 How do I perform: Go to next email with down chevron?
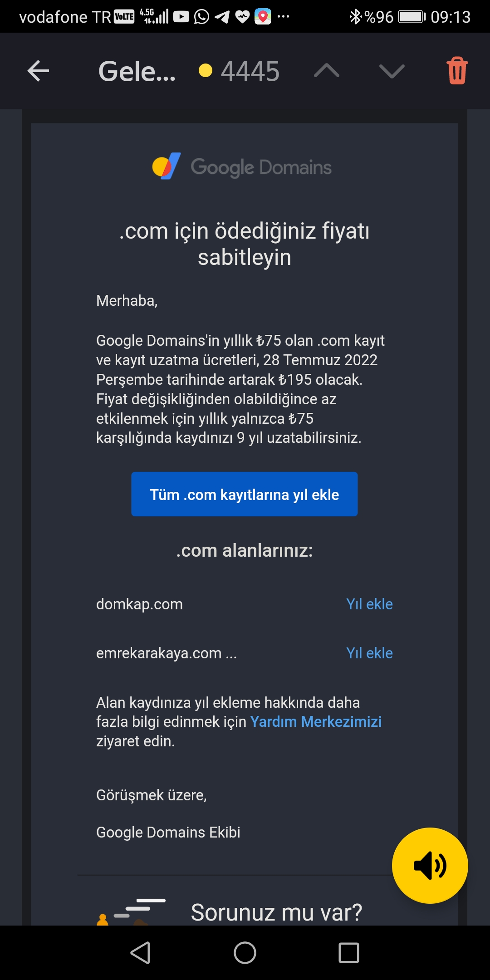coord(392,71)
